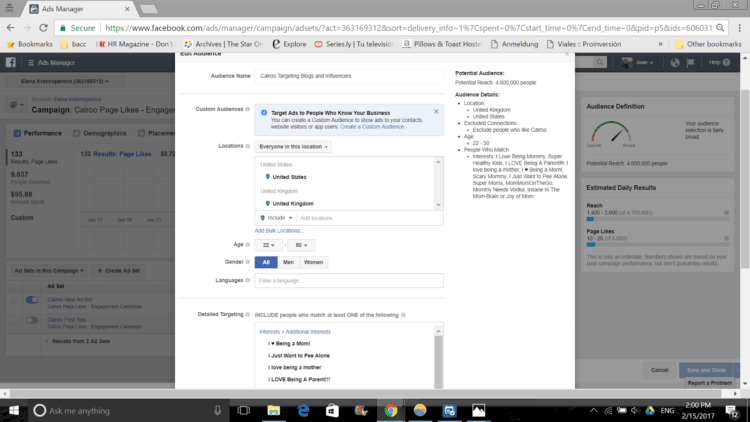Select Men gender option
Screen dimensions: 750x422
click(x=288, y=262)
